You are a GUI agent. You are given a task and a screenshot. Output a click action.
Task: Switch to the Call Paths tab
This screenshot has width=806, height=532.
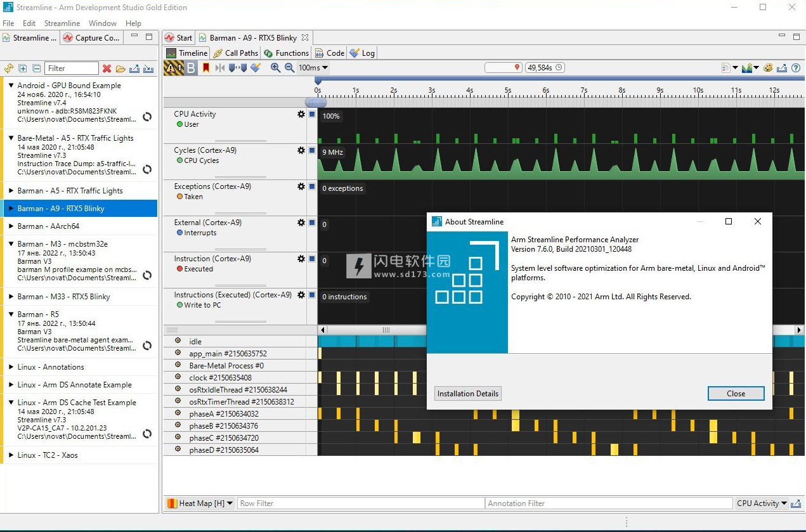pos(236,53)
